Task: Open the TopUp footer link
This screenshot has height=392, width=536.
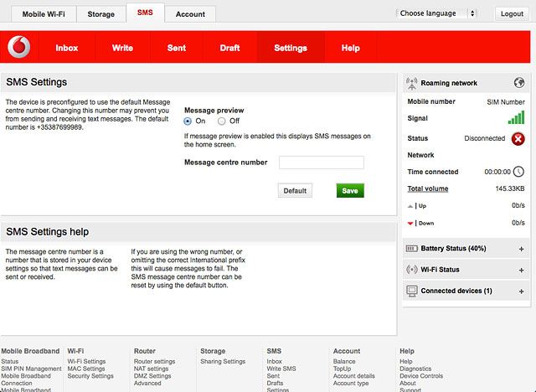Action: coord(343,369)
